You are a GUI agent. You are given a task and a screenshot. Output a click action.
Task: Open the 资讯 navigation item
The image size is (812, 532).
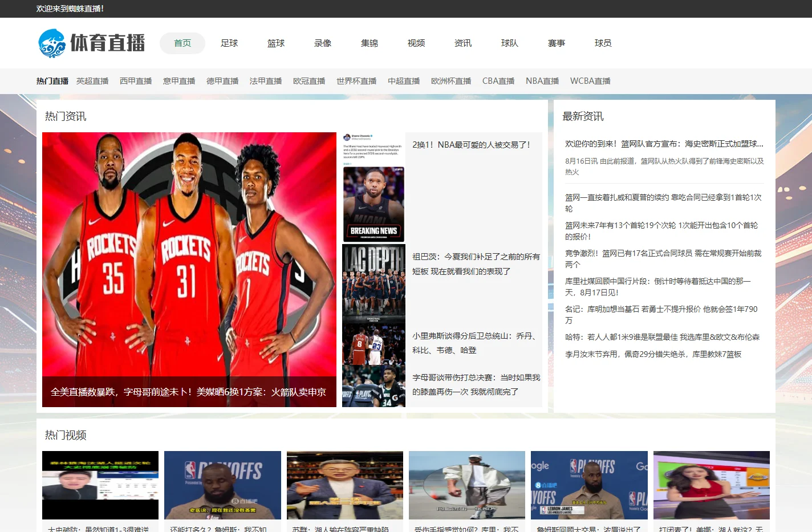click(463, 43)
